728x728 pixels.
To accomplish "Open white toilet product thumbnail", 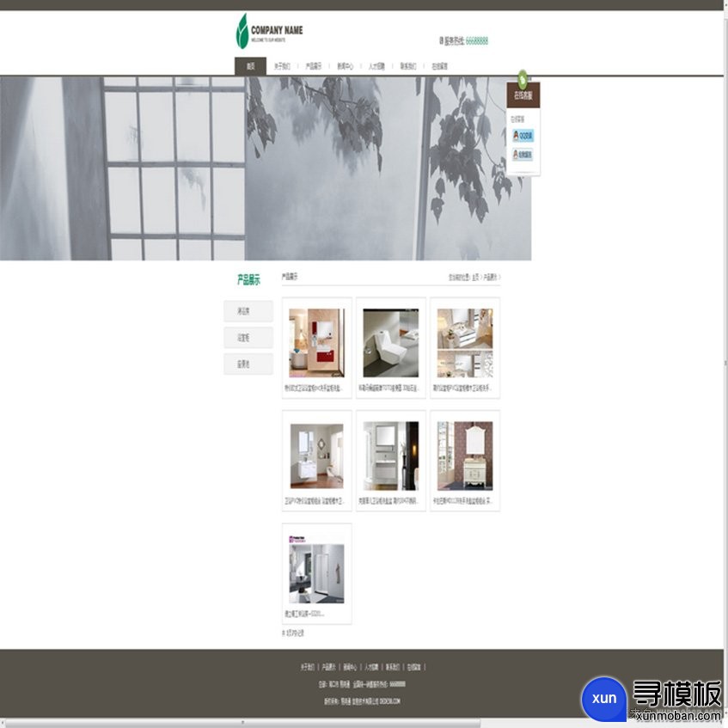I will pos(390,343).
